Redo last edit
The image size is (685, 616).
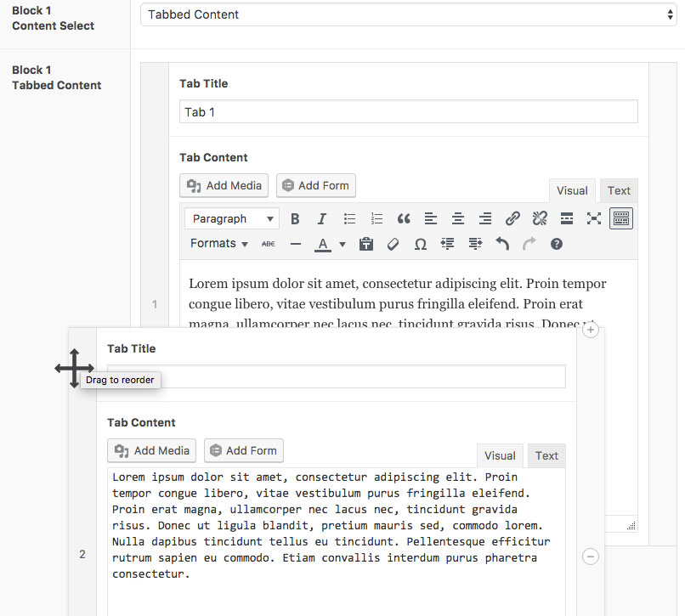pyautogui.click(x=529, y=244)
